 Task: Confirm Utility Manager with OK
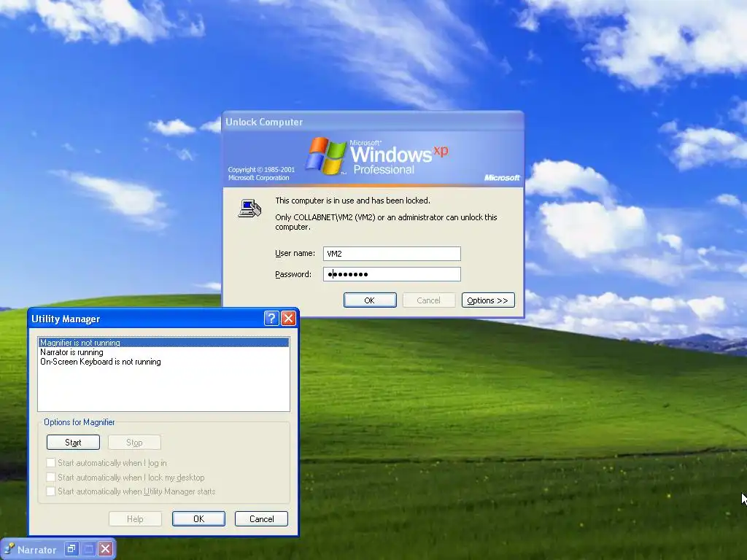(198, 518)
